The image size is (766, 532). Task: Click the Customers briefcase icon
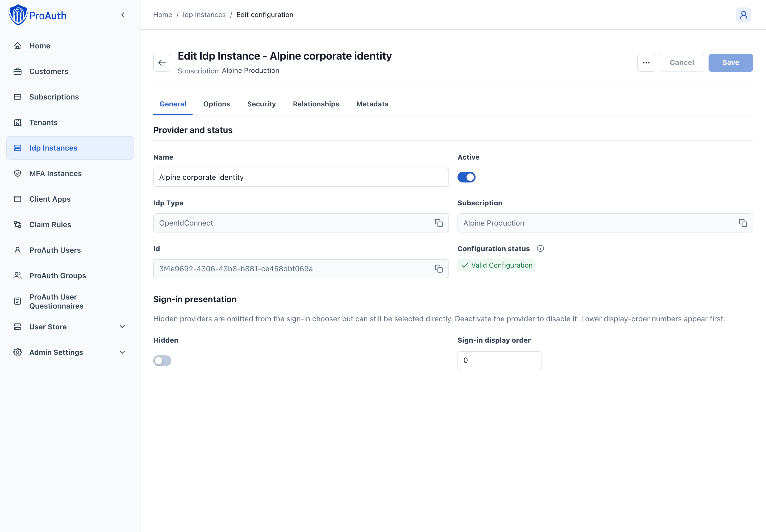(x=18, y=71)
